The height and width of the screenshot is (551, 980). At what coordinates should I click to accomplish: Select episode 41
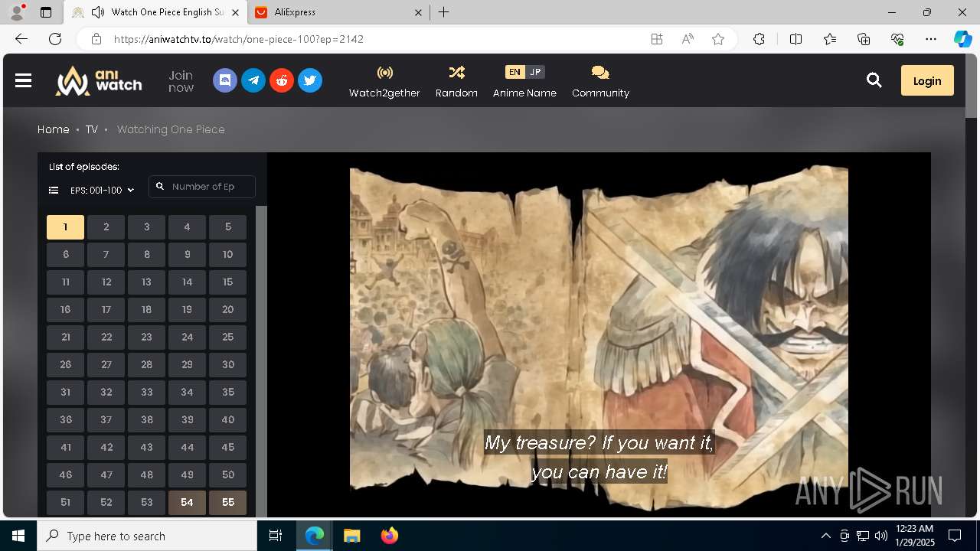point(65,448)
